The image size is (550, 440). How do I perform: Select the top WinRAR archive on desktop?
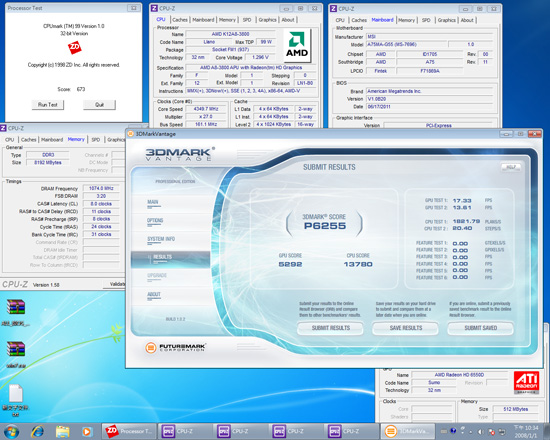(16, 307)
